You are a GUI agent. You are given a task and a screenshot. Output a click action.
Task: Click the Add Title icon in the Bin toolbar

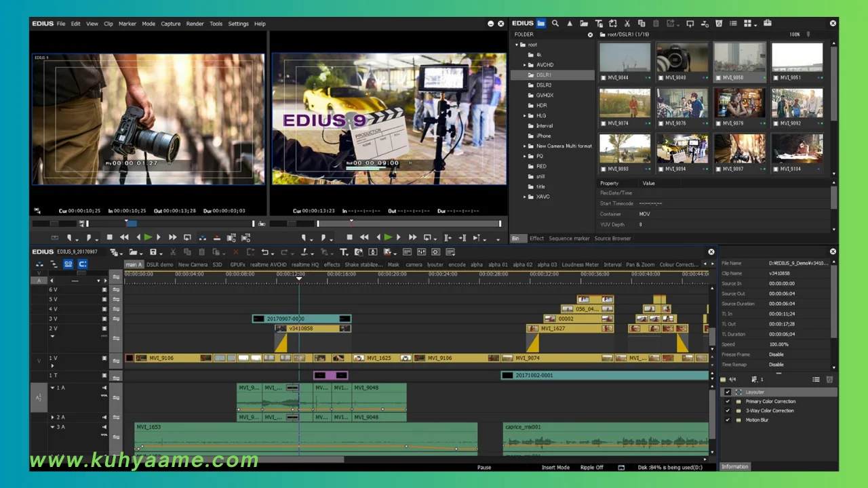pos(598,23)
